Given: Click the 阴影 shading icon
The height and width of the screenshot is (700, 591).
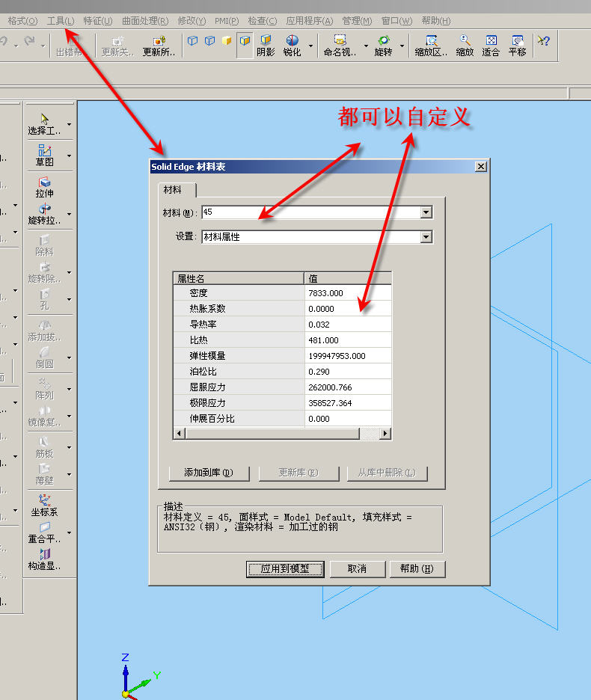Looking at the screenshot, I should pyautogui.click(x=266, y=46).
